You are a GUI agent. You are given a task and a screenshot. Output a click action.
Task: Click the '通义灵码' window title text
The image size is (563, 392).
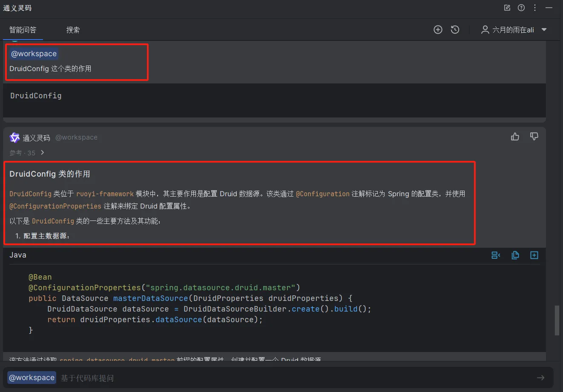[17, 8]
